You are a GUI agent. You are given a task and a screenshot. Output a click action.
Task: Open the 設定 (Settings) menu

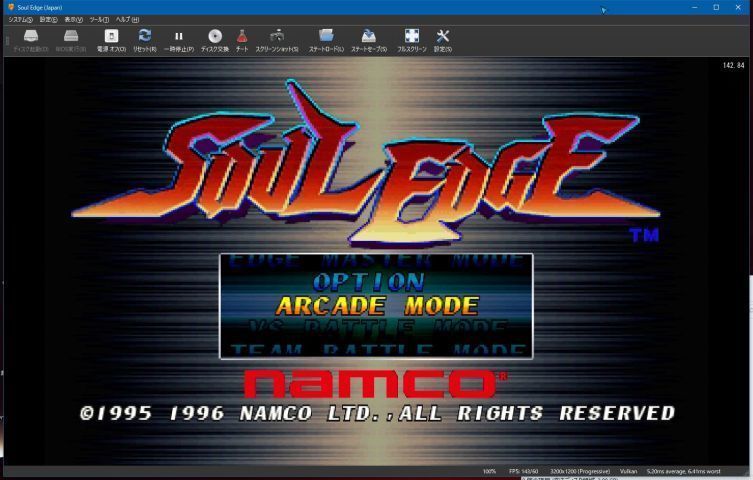pyautogui.click(x=48, y=20)
